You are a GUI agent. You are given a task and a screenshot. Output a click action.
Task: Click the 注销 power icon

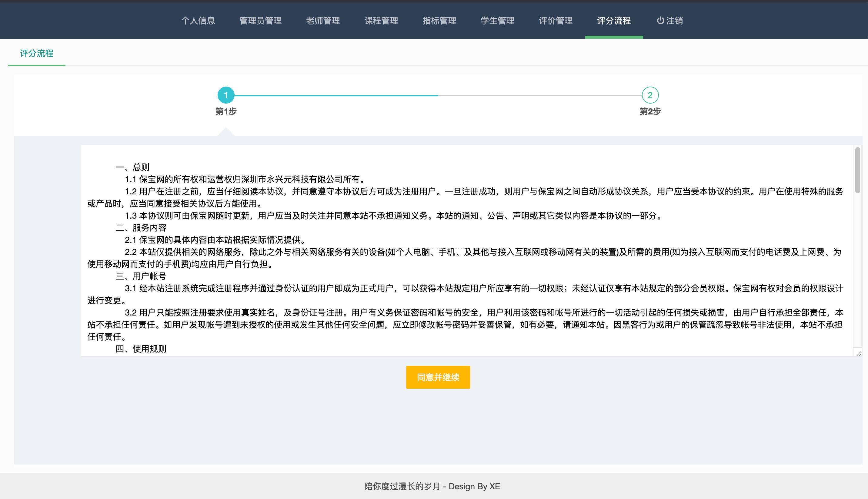[660, 21]
